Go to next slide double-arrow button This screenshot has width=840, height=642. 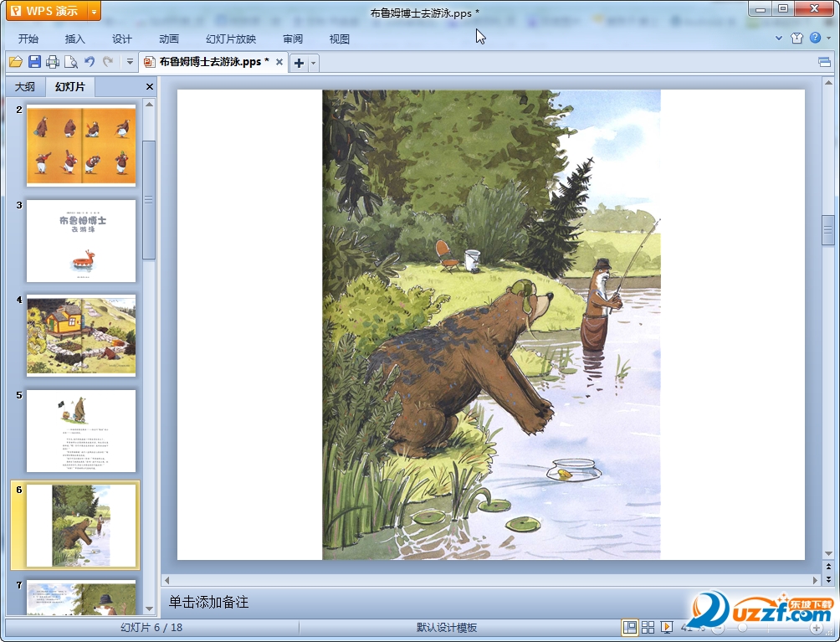click(x=828, y=578)
